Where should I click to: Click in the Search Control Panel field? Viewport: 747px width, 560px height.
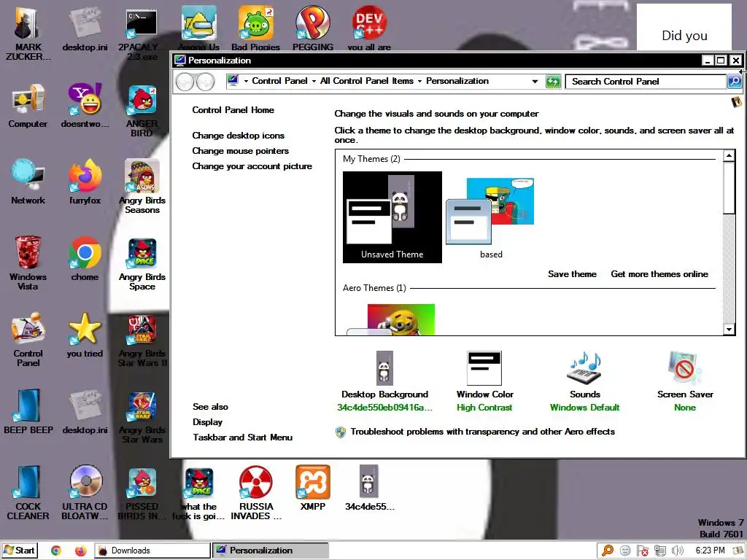coord(646,82)
